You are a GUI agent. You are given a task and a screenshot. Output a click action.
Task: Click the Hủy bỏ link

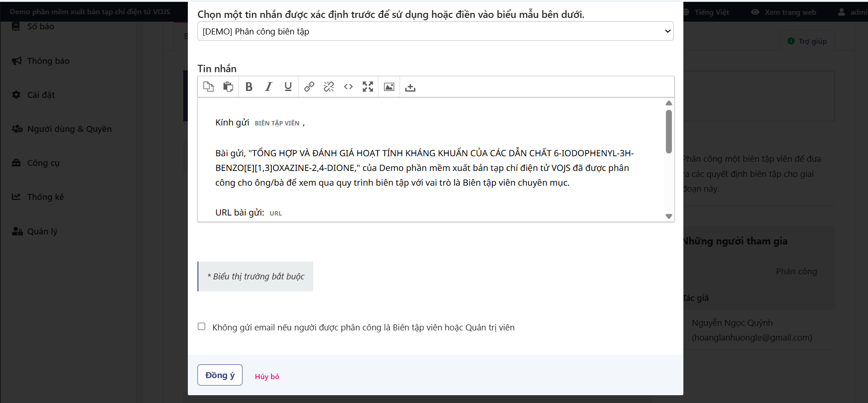pos(267,376)
